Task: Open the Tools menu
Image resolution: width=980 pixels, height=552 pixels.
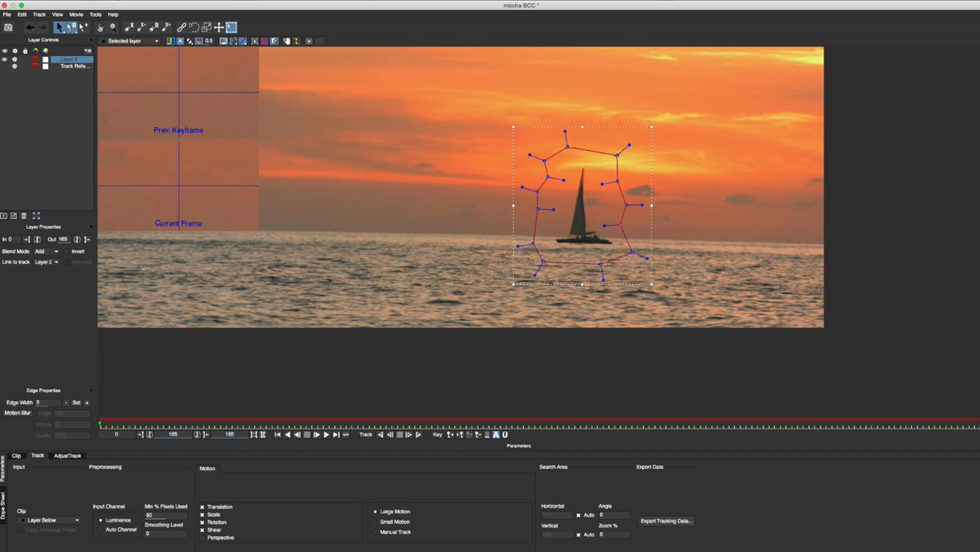Action: pyautogui.click(x=95, y=15)
